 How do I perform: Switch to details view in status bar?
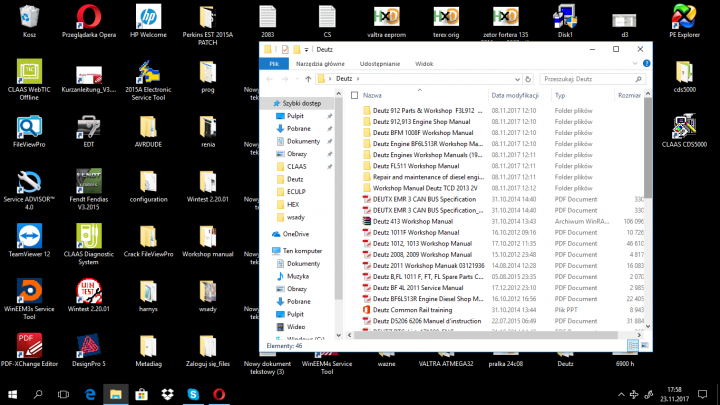[633, 344]
